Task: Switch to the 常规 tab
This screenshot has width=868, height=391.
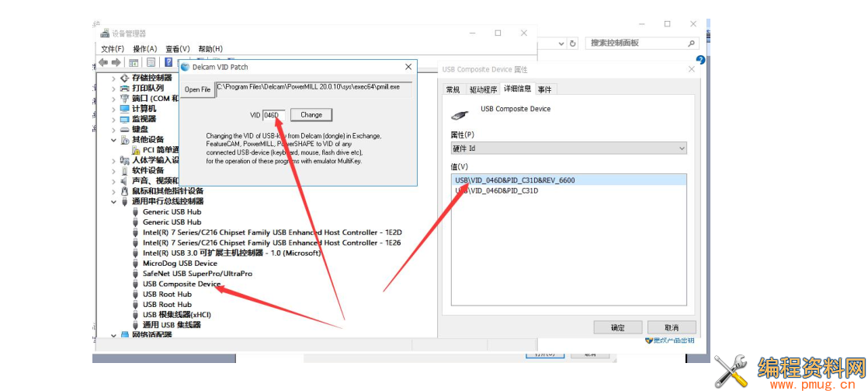Action: click(453, 89)
